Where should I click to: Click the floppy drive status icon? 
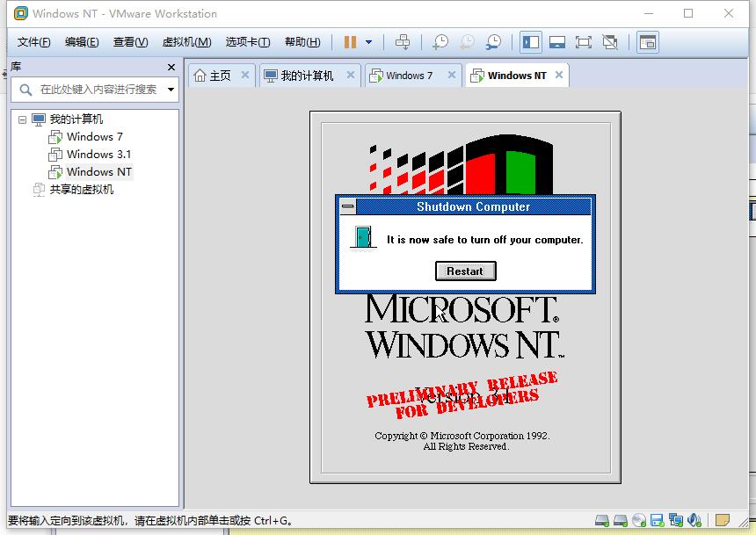point(658,521)
